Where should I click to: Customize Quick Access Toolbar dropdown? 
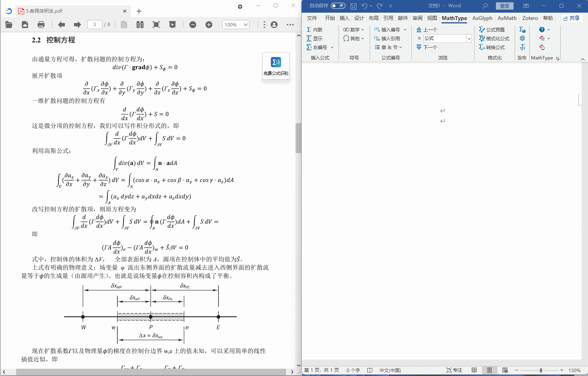point(391,6)
